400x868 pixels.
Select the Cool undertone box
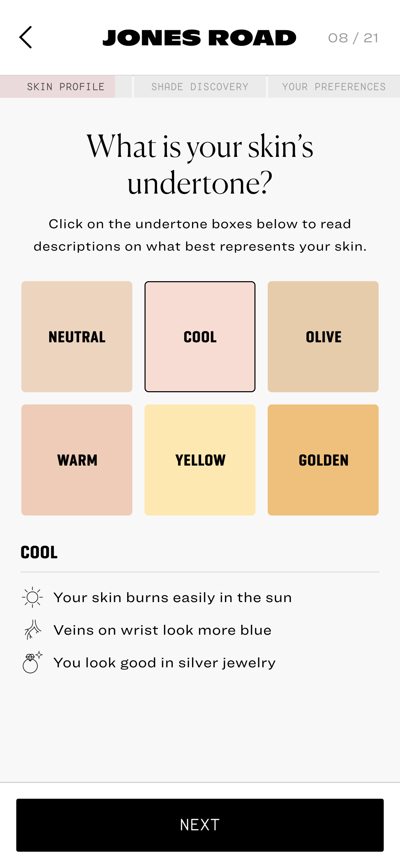[x=200, y=336]
